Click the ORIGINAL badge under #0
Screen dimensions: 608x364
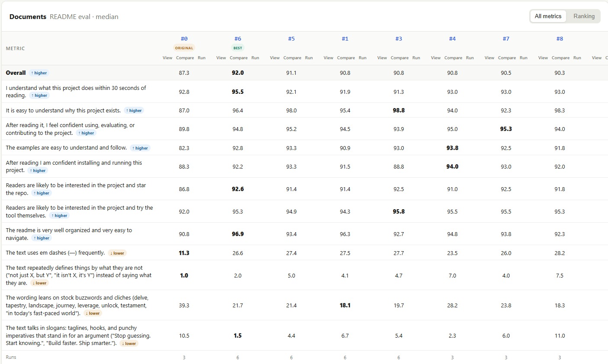coord(184,48)
